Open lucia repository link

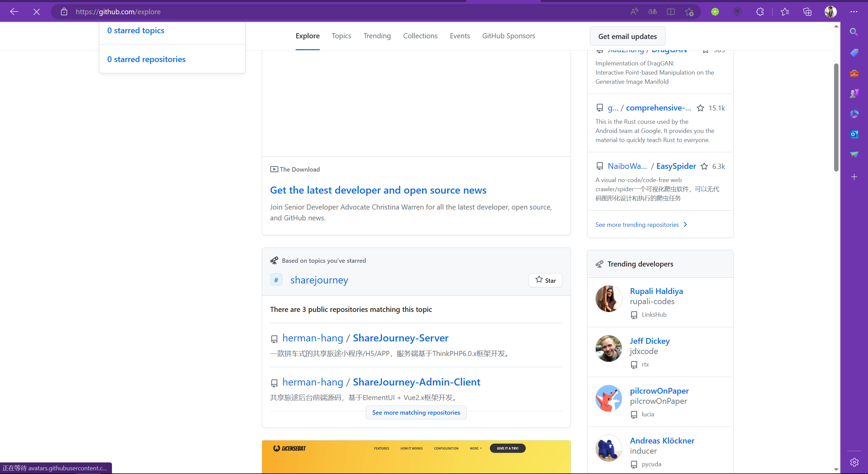point(648,414)
